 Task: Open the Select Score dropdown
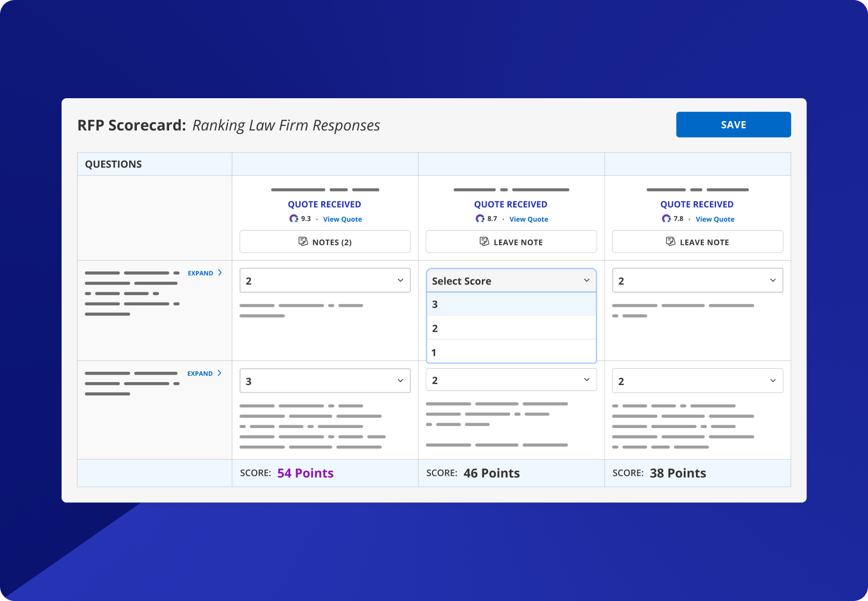511,280
